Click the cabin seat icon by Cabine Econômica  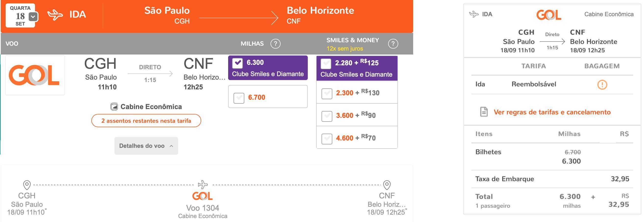114,107
